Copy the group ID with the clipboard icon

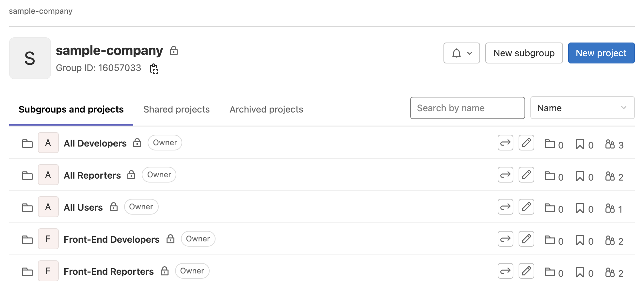coord(154,69)
